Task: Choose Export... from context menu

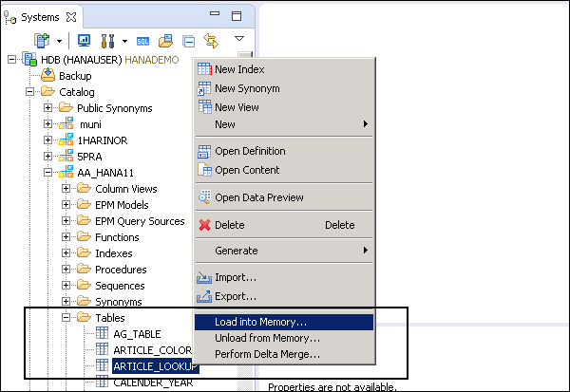Action: (284, 296)
